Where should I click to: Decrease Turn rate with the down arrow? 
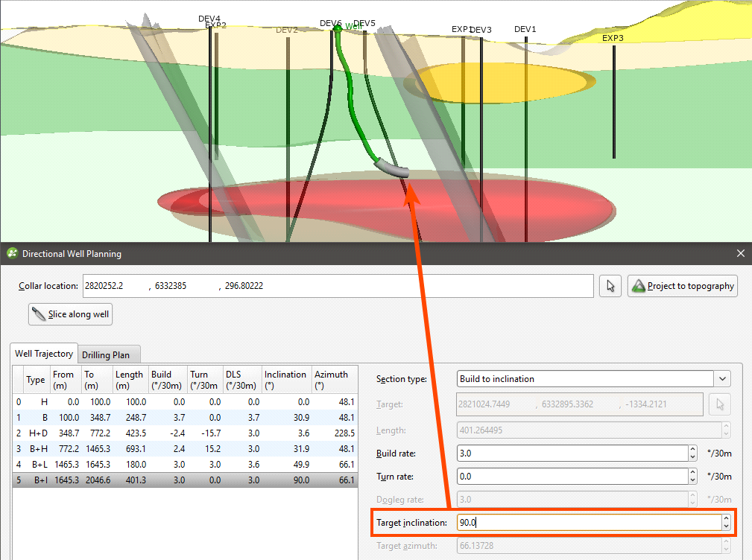[x=692, y=480]
